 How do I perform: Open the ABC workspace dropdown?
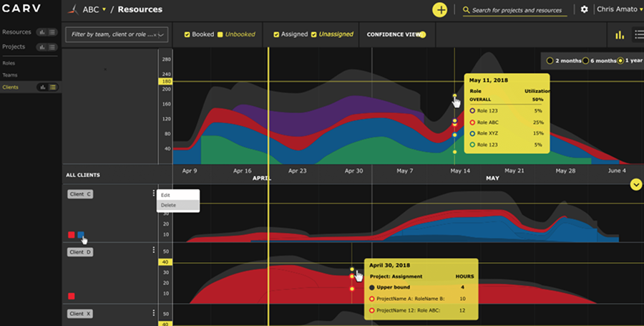click(x=104, y=10)
